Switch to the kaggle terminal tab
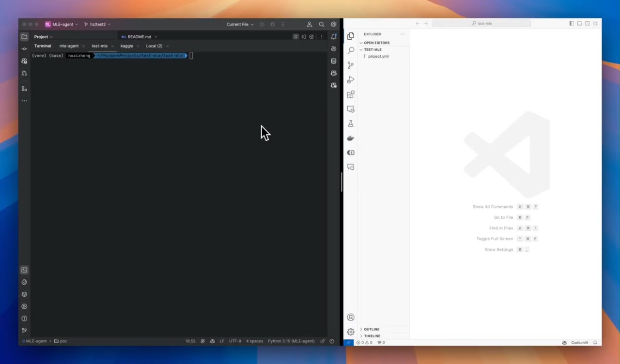 click(x=126, y=46)
